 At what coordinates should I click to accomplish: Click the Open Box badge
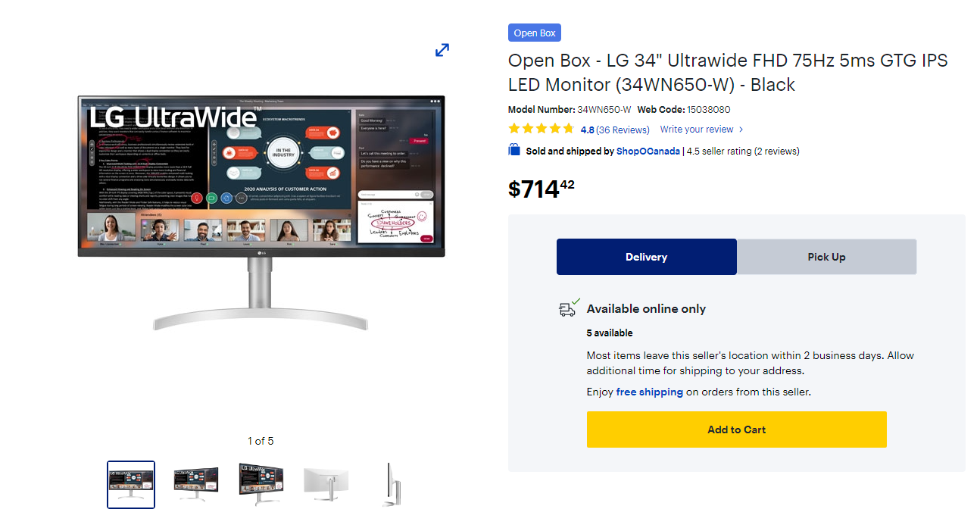[535, 33]
